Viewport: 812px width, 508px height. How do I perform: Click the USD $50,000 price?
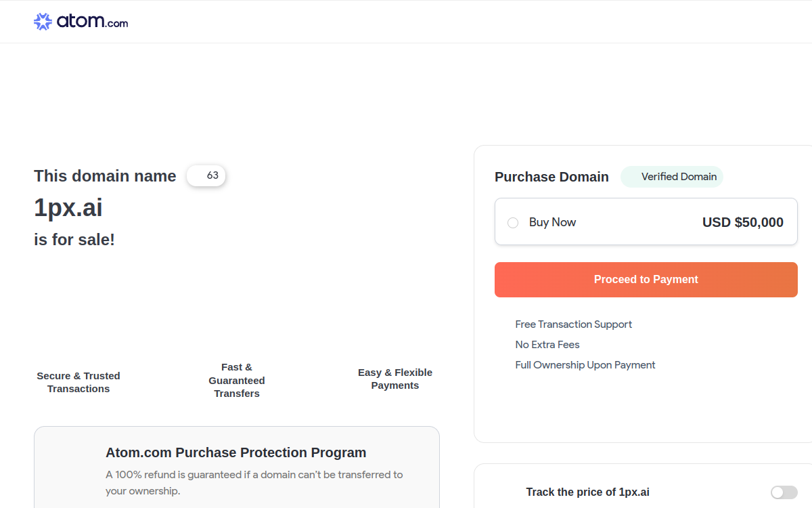(x=742, y=222)
